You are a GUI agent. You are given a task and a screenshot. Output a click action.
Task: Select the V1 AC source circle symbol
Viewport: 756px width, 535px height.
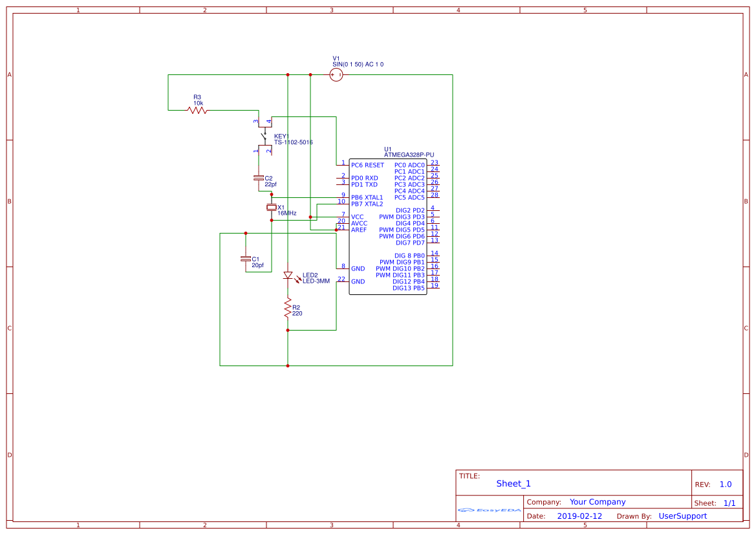(336, 74)
